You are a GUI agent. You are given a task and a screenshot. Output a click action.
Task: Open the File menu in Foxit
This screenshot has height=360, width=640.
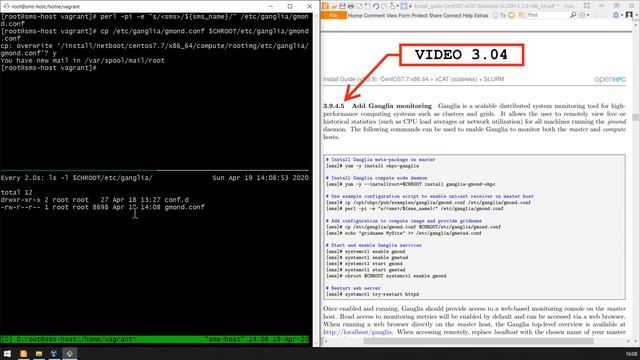334,16
